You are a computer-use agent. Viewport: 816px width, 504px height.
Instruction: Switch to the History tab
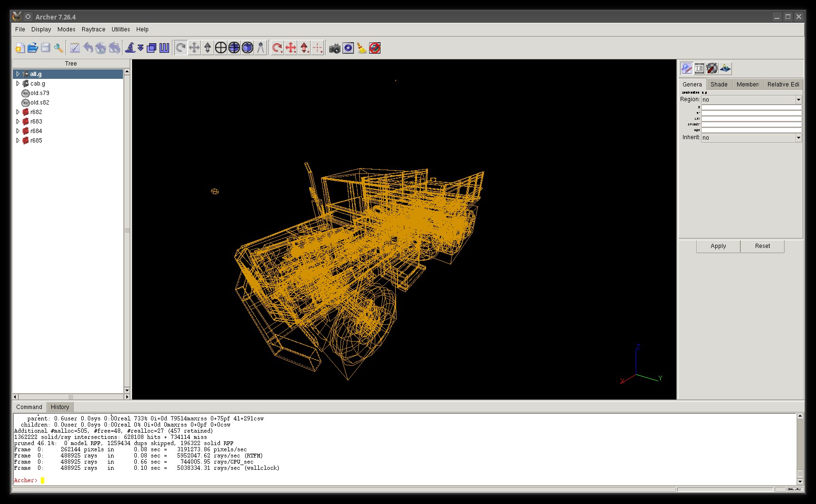point(60,407)
